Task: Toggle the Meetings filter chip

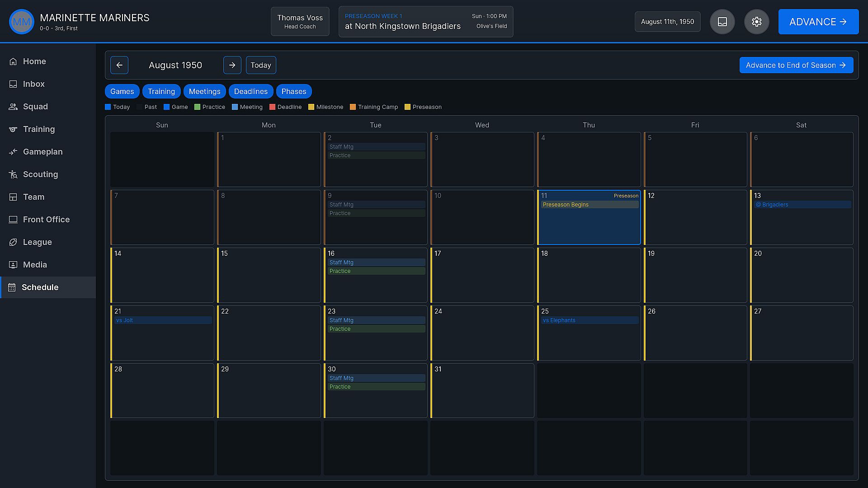Action: click(x=205, y=91)
